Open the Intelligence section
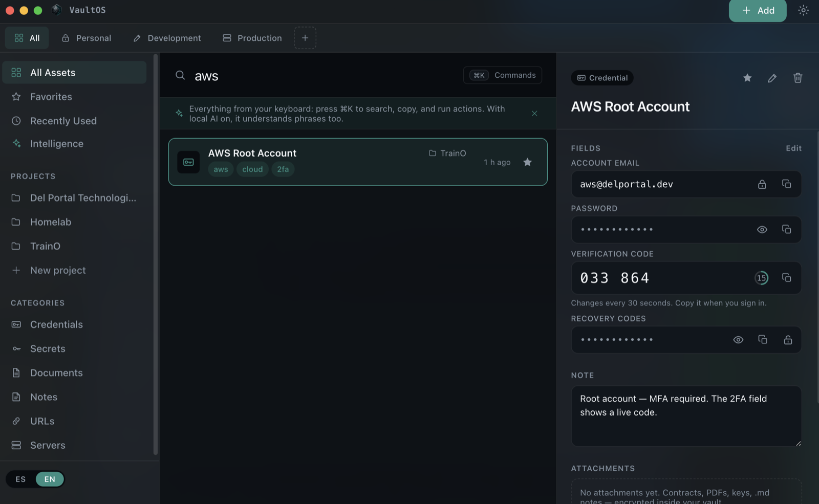Viewport: 819px width, 504px height. point(74,144)
